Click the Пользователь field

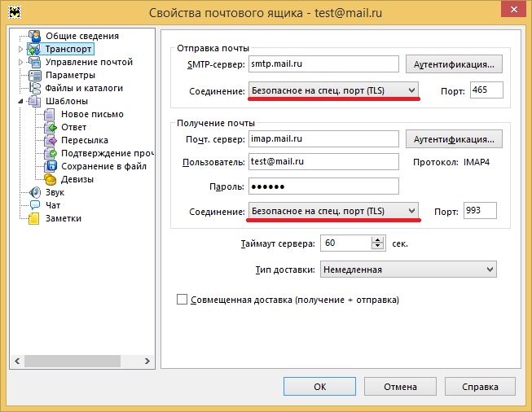(x=323, y=162)
